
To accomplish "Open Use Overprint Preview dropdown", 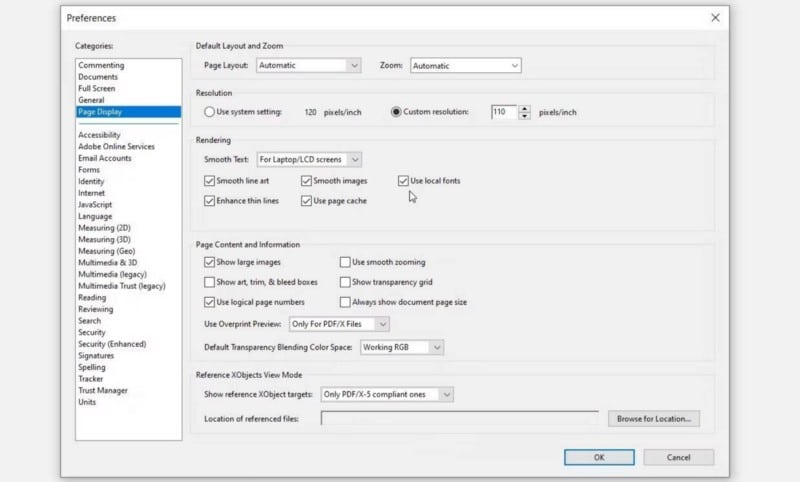I will [x=339, y=324].
